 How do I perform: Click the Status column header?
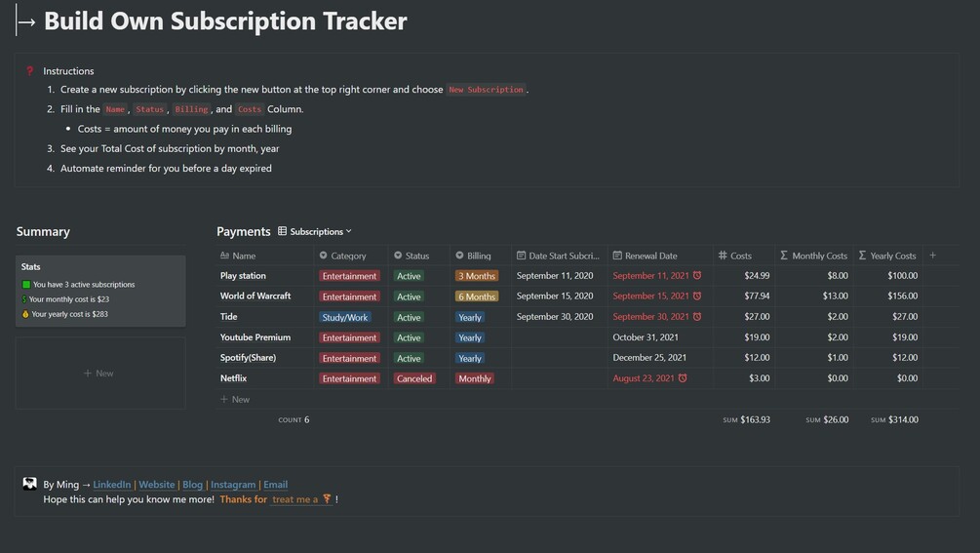412,256
